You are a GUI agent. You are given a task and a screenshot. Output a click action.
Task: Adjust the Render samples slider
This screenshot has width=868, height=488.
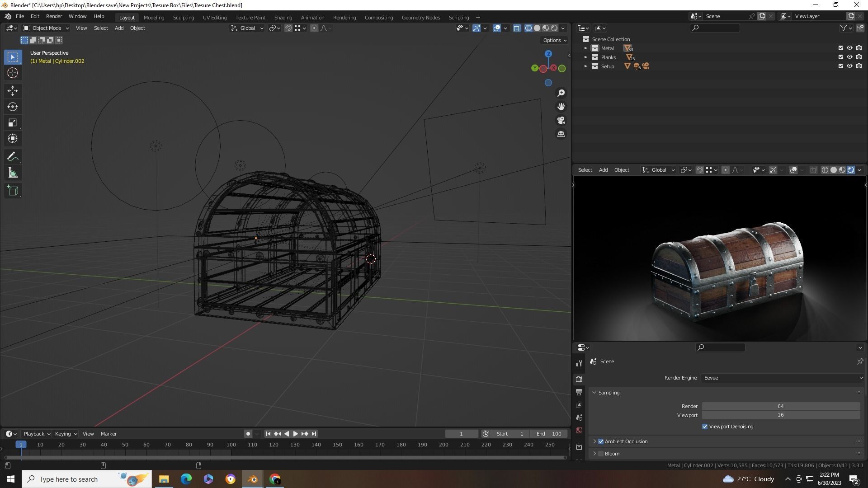point(781,406)
